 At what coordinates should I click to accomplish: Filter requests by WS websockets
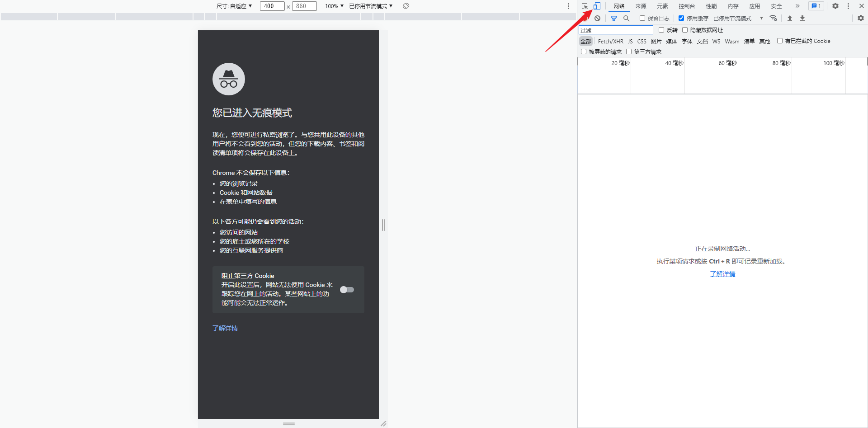pos(716,41)
